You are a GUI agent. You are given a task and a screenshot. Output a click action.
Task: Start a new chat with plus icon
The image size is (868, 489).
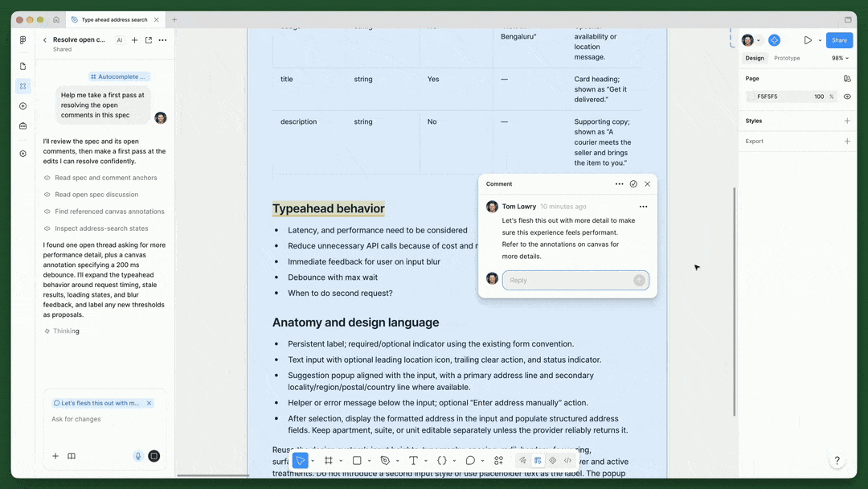coord(134,40)
